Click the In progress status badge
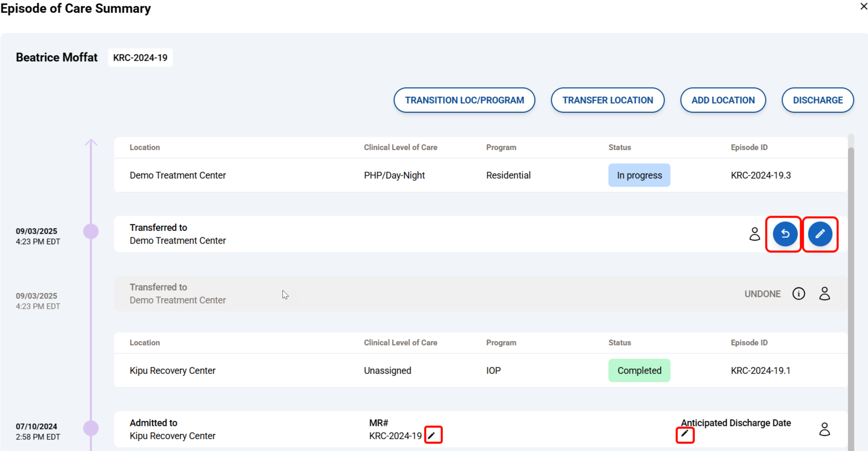The image size is (868, 451). click(x=639, y=175)
